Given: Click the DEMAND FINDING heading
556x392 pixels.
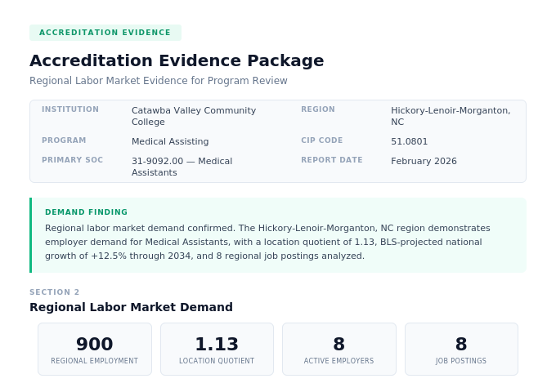Looking at the screenshot, I should tap(86, 212).
